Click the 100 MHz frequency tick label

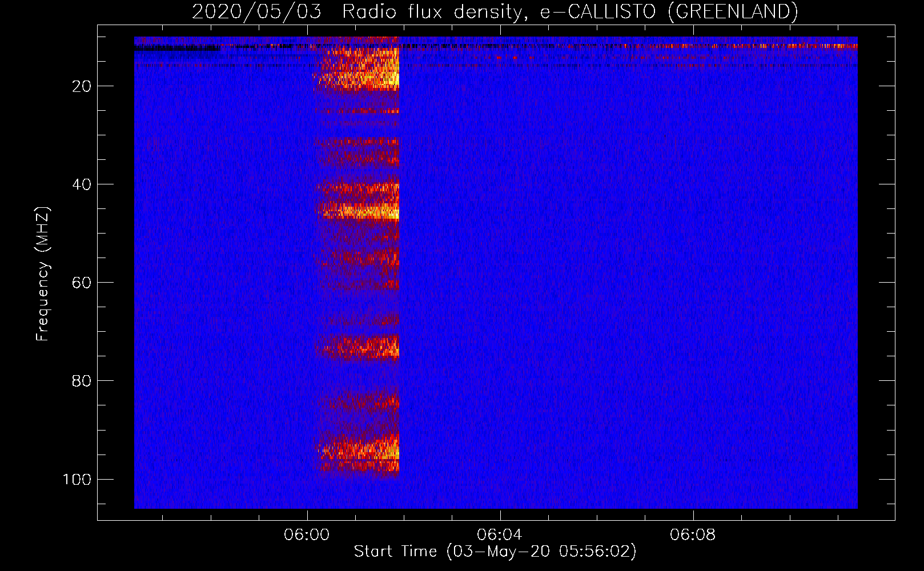tap(78, 479)
